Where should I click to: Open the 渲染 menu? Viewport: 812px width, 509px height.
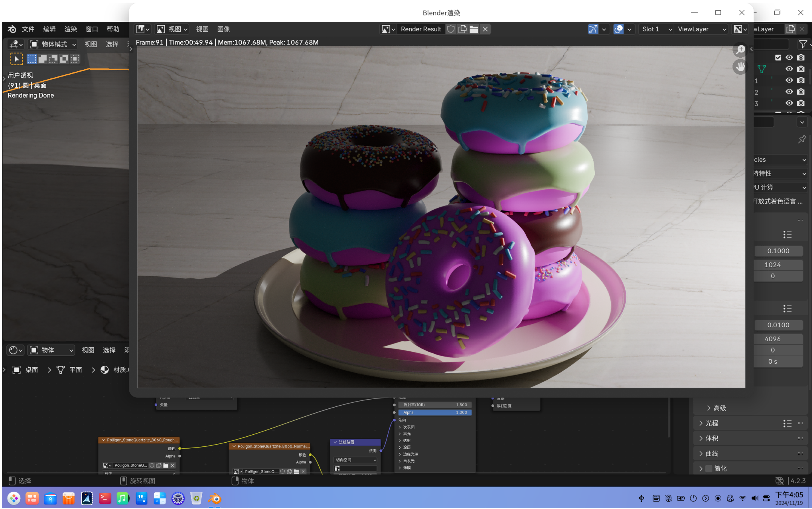[x=71, y=29]
